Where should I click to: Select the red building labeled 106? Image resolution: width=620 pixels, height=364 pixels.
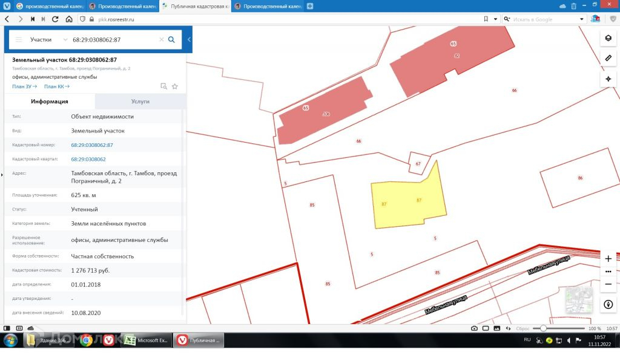[325, 112]
